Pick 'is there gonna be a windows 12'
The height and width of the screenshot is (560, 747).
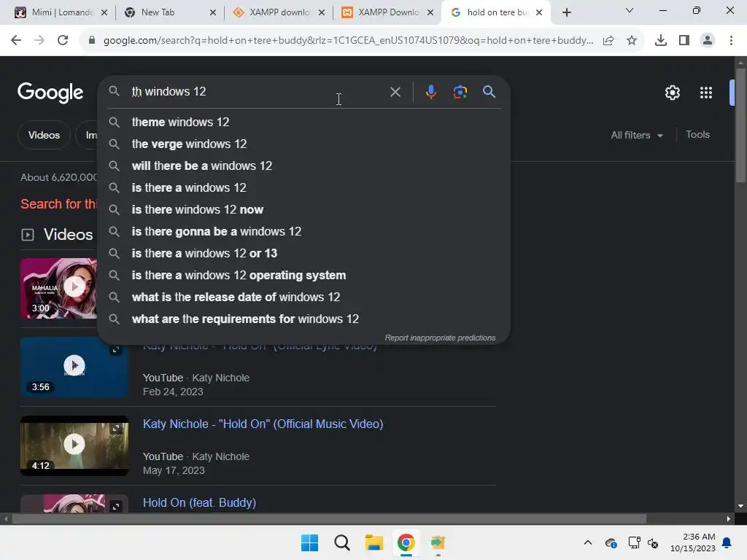[x=303, y=231]
